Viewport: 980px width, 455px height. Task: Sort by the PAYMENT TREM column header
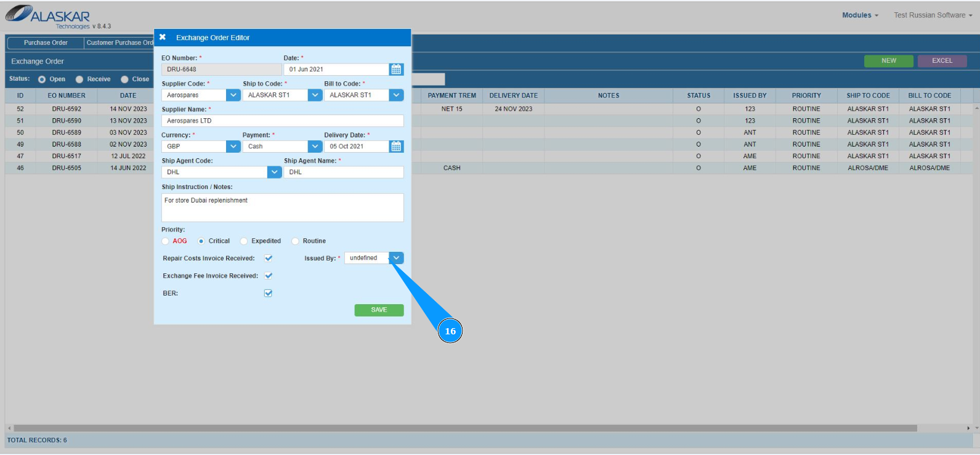[x=452, y=96]
